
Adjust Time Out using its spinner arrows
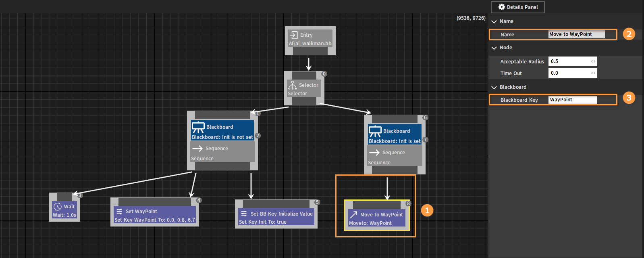pos(593,73)
